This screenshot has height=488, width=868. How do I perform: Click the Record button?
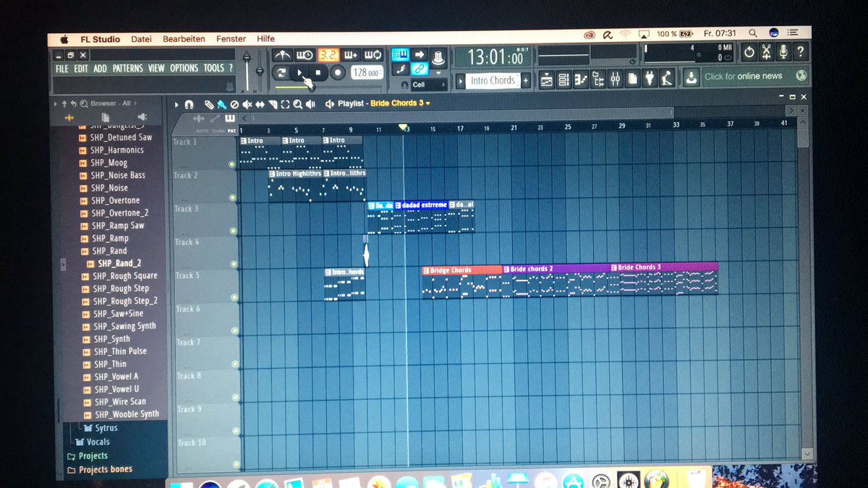(x=338, y=72)
